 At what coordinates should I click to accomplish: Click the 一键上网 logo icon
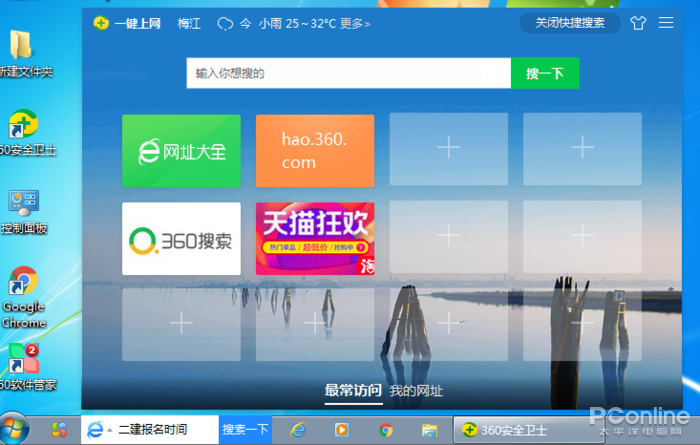point(100,23)
